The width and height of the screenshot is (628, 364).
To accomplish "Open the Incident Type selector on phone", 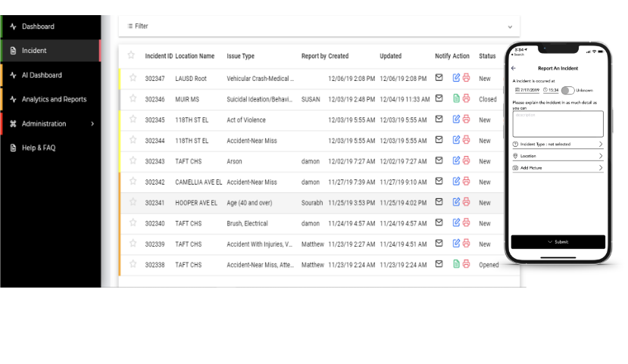I will coord(558,144).
